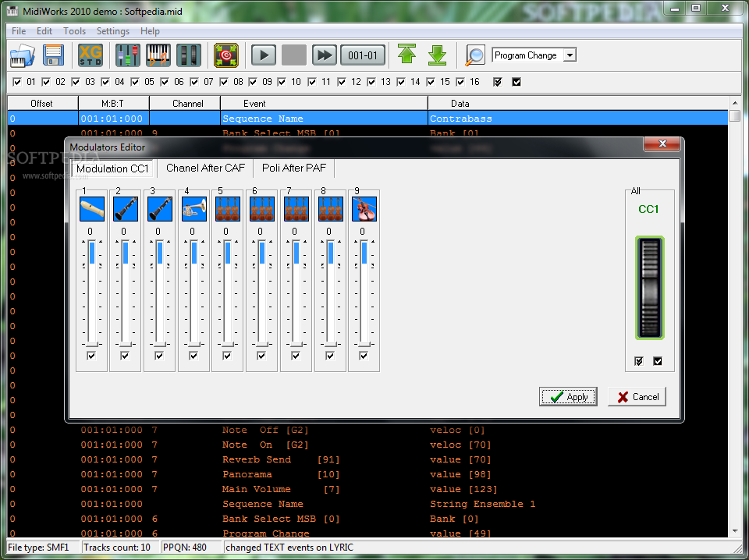Select channel 8 string ensemble icon
Viewport: 749px width, 560px height.
click(x=331, y=209)
